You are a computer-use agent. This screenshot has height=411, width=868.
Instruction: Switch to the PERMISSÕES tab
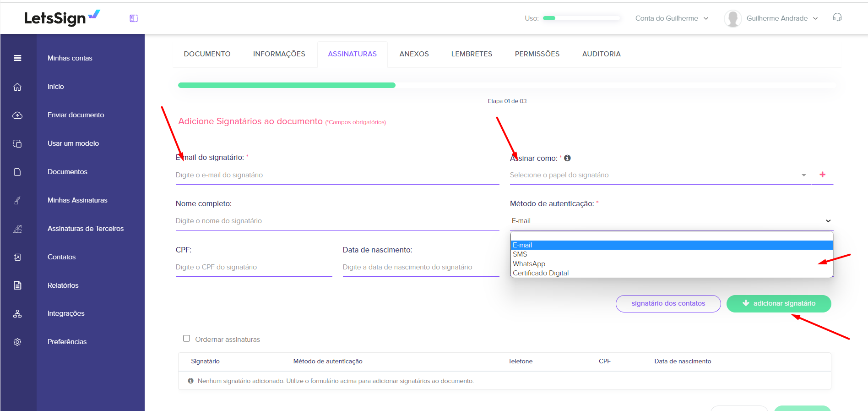tap(537, 54)
